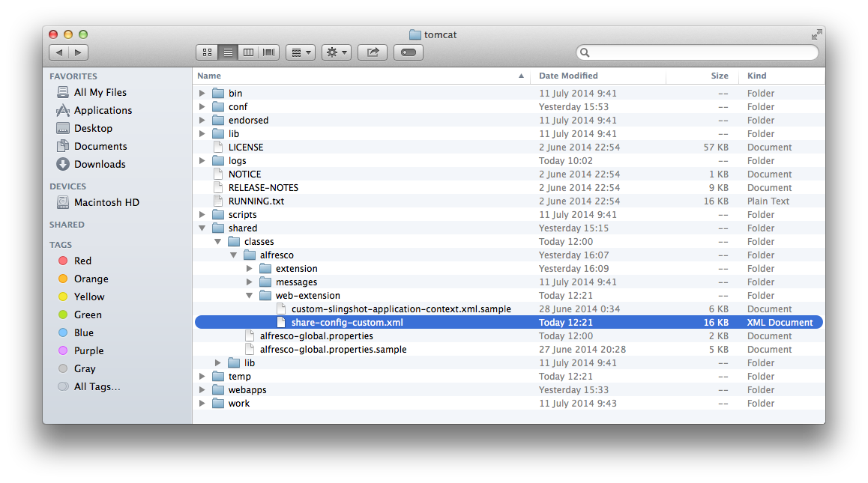Expand the bin folder
The width and height of the screenshot is (868, 483).
coord(202,94)
